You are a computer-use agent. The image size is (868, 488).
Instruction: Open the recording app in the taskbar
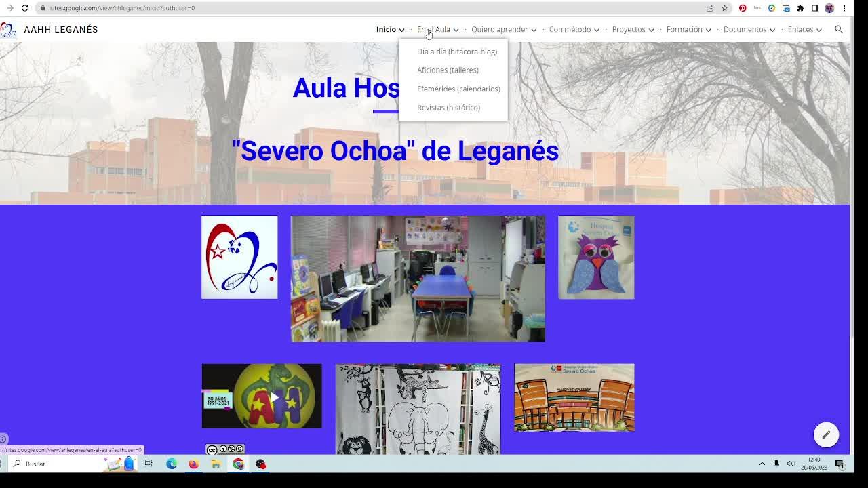click(x=260, y=464)
